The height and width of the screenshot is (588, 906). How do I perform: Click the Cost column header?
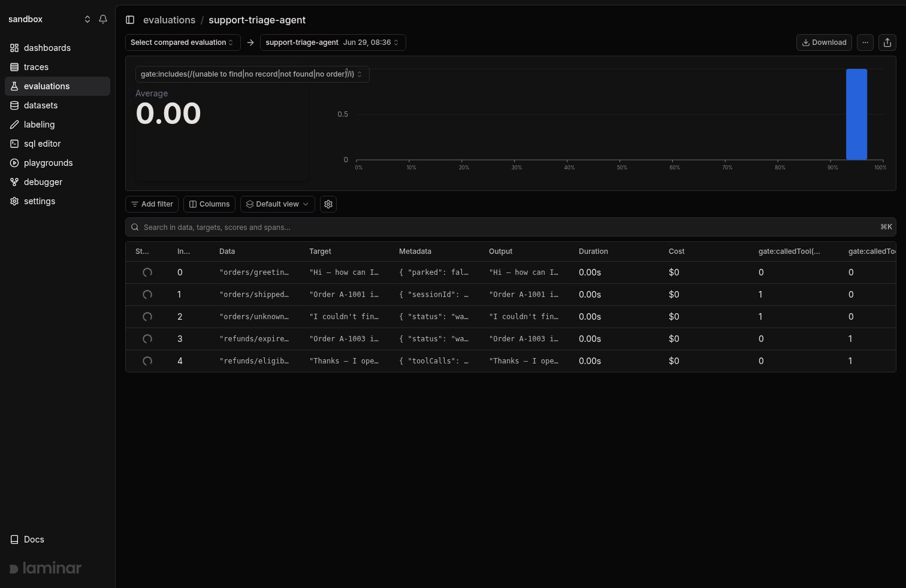(677, 251)
